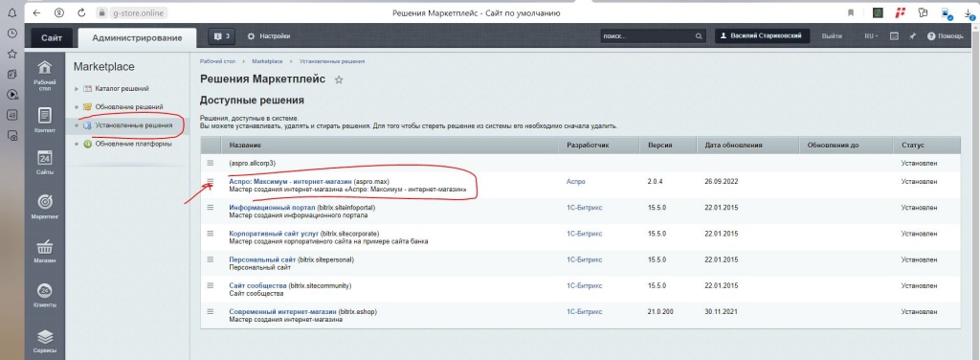This screenshot has height=360, width=980.
Task: Open Установленные решения menu item
Action: tap(134, 125)
